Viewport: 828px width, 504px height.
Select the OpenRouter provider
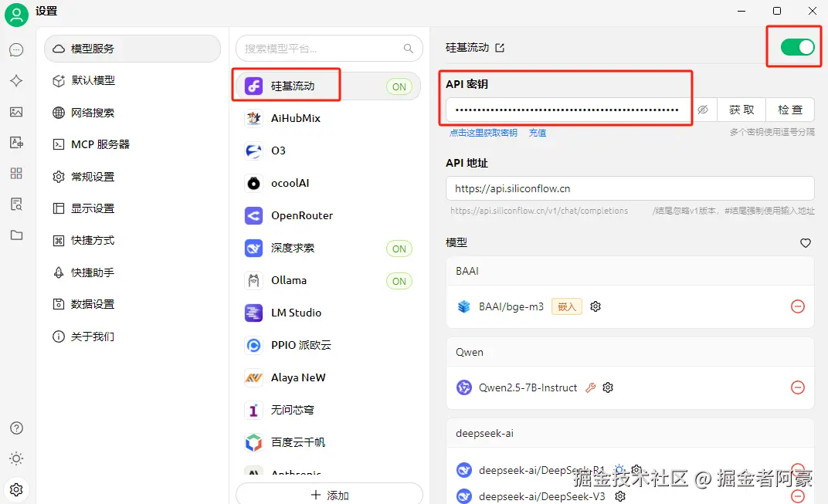tap(328, 216)
